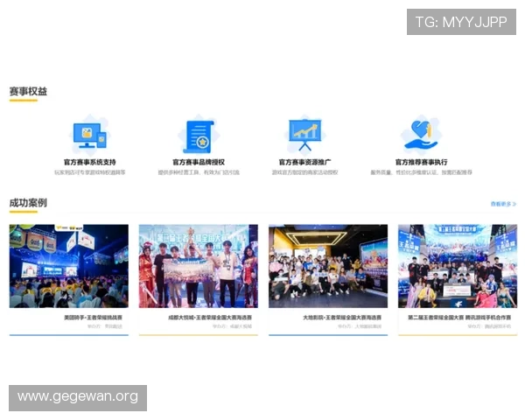The height and width of the screenshot is (420, 525).
Task: Click the description under 官方赛事品牌授权
Action: tap(199, 172)
